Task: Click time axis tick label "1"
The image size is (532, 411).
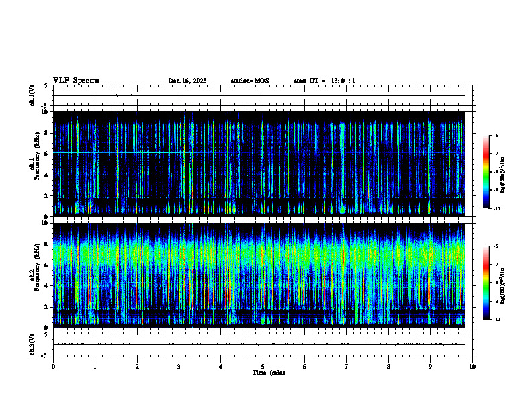Action: coord(95,367)
